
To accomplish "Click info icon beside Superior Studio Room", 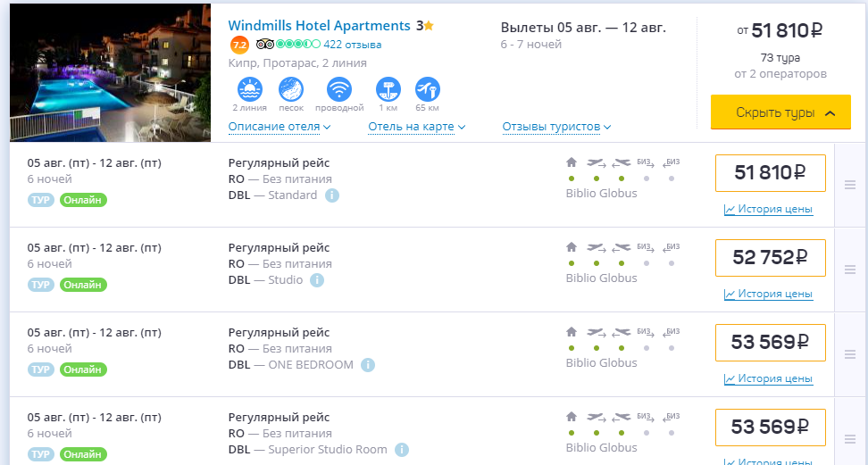I will 402,450.
